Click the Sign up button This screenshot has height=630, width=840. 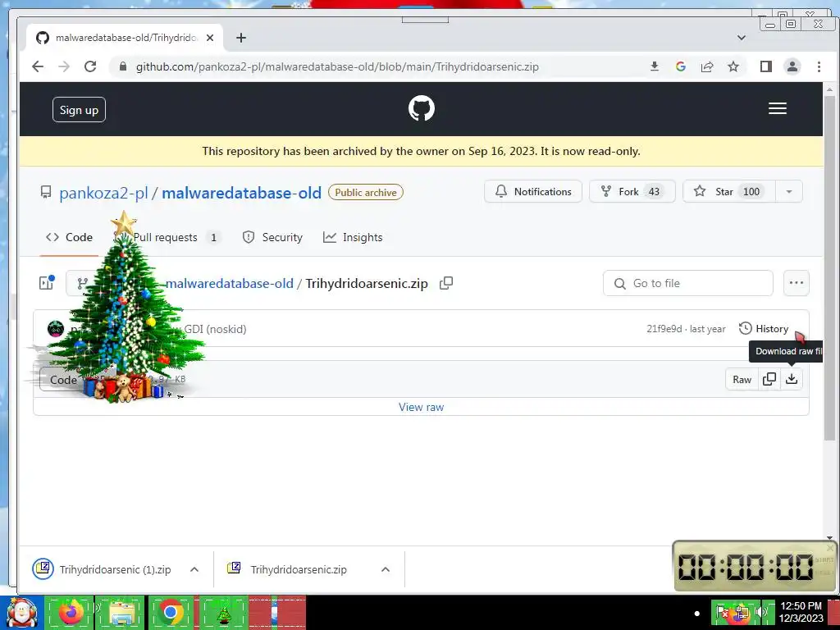79,110
